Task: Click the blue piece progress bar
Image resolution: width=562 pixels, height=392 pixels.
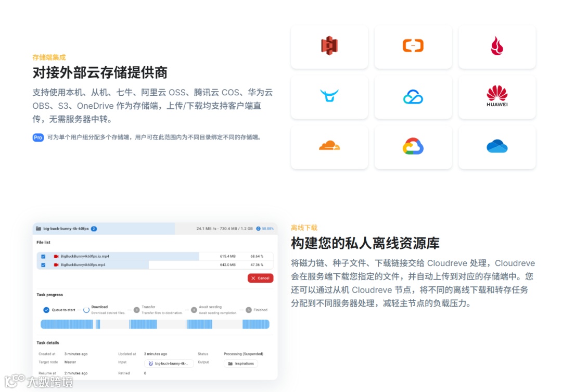Action: coord(155,324)
